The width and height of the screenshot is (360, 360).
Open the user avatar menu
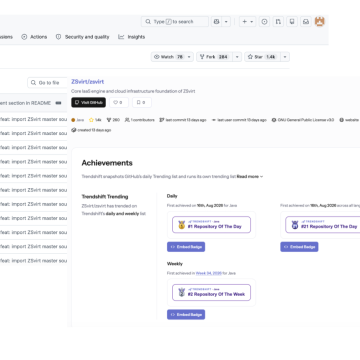tap(320, 22)
